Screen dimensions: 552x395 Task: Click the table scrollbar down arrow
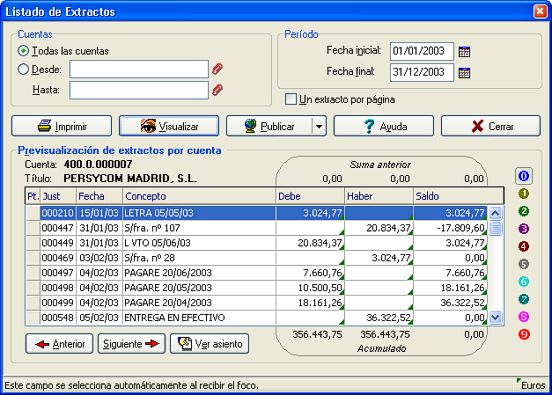pyautogui.click(x=495, y=318)
